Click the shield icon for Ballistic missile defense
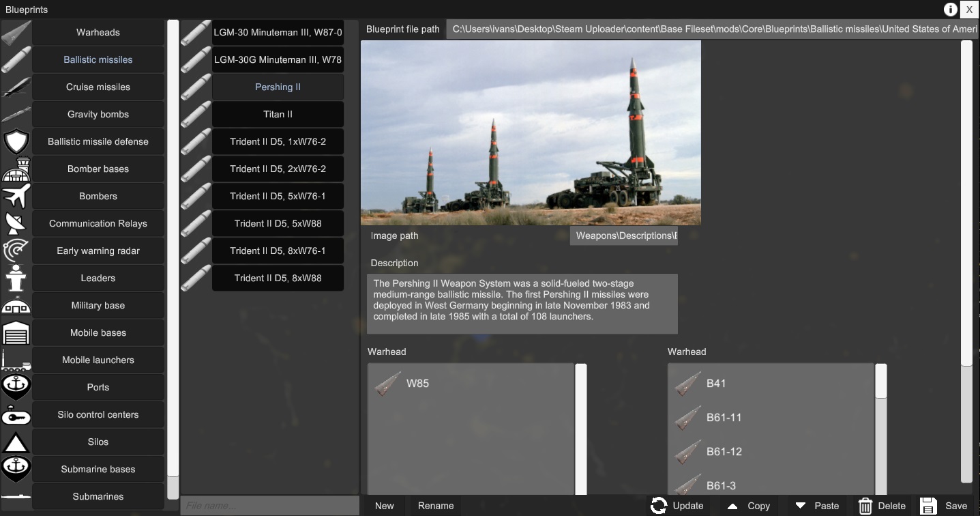The height and width of the screenshot is (516, 980). pos(16,141)
